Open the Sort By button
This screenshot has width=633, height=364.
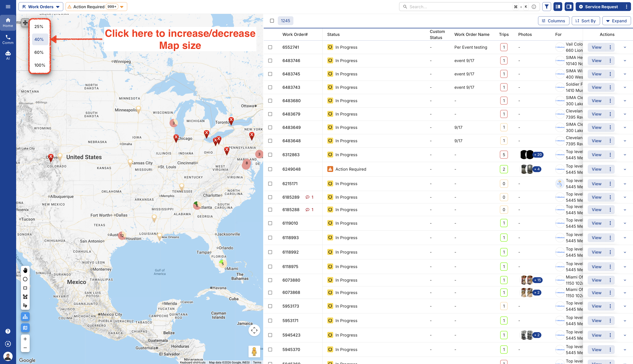point(586,21)
